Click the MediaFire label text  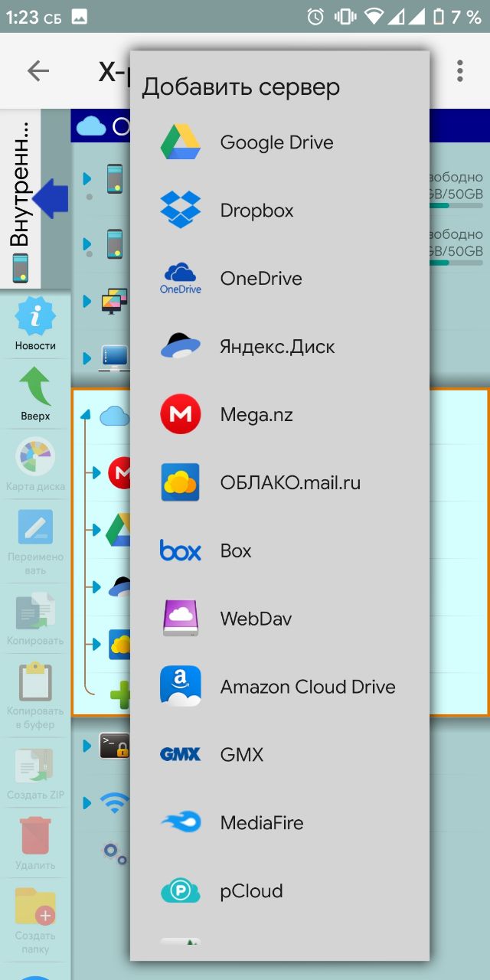262,823
